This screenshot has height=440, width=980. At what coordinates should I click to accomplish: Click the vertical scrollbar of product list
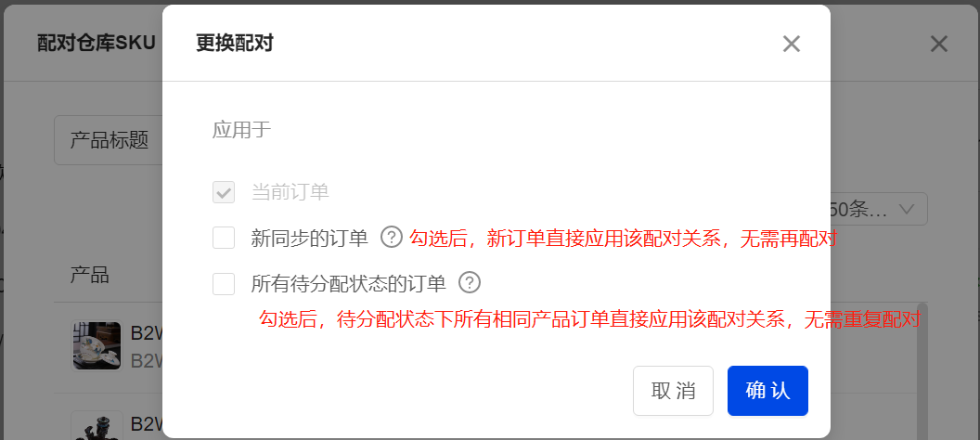click(x=922, y=372)
